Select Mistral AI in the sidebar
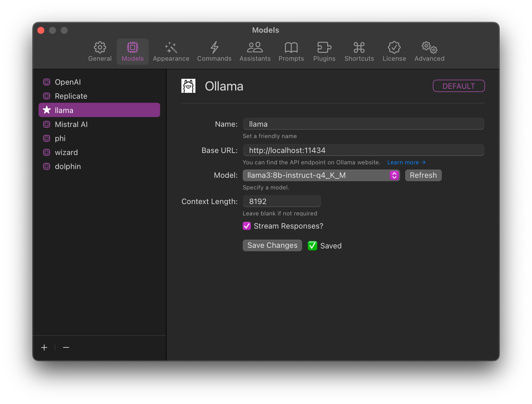This screenshot has width=532, height=404. click(99, 124)
